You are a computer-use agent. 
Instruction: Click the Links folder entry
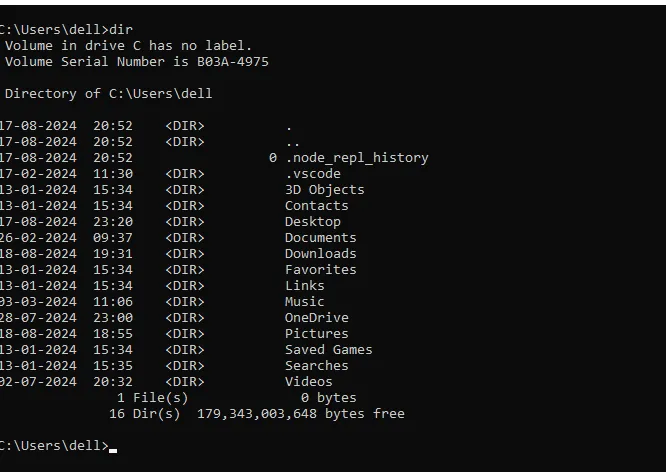pos(304,286)
